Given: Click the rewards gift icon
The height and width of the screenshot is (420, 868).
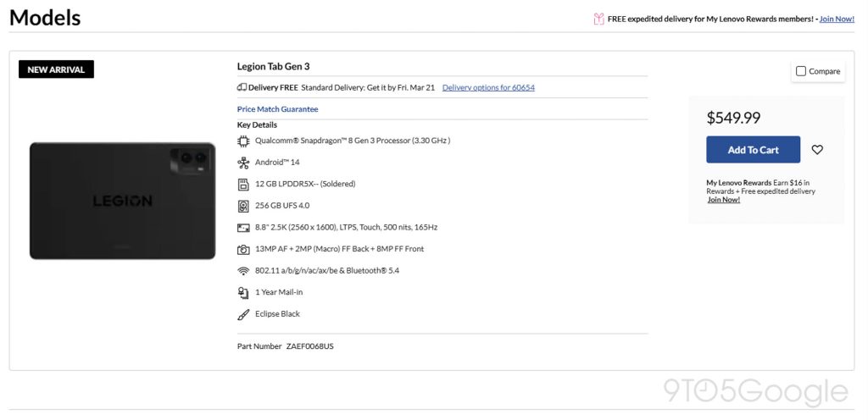Looking at the screenshot, I should 598,19.
